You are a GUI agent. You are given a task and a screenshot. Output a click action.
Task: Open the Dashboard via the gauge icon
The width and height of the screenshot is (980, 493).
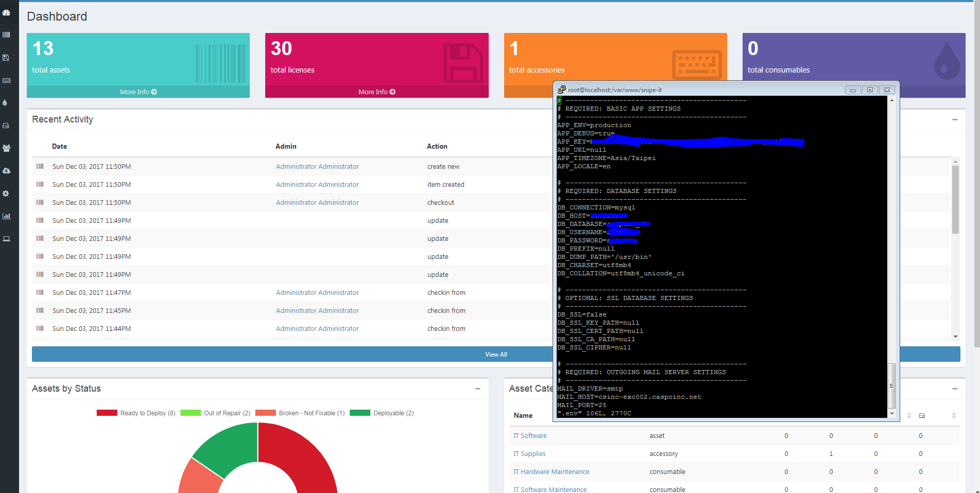click(x=7, y=12)
